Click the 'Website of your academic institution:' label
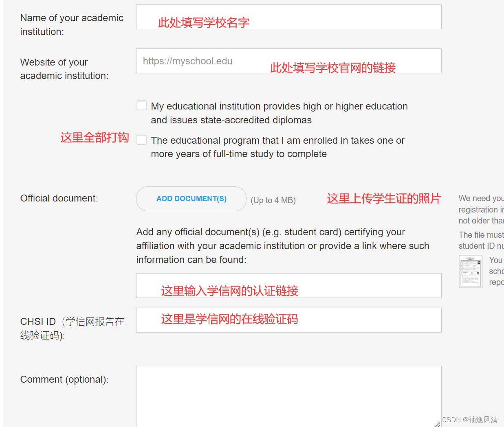 (x=64, y=69)
